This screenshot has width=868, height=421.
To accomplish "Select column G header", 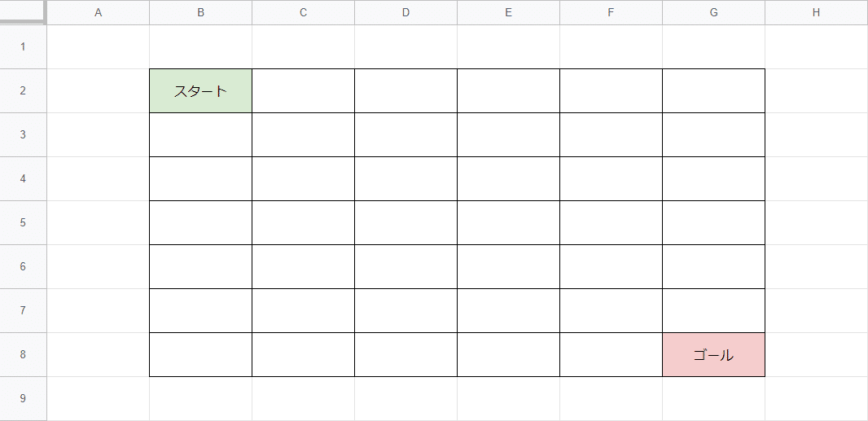I will (713, 12).
